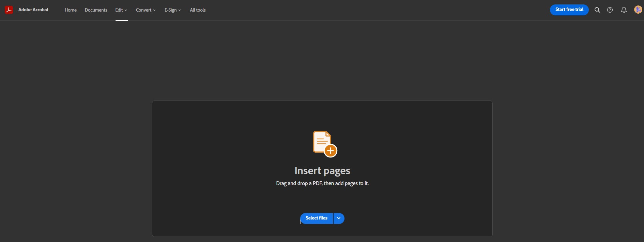This screenshot has height=242, width=644.
Task: Click the Select files button
Action: click(x=317, y=218)
